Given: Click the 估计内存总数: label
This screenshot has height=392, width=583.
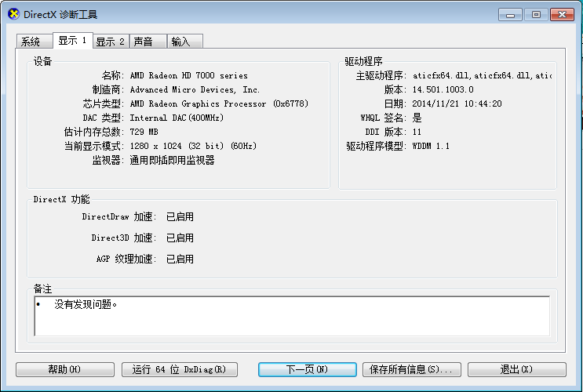Looking at the screenshot, I should (94, 132).
